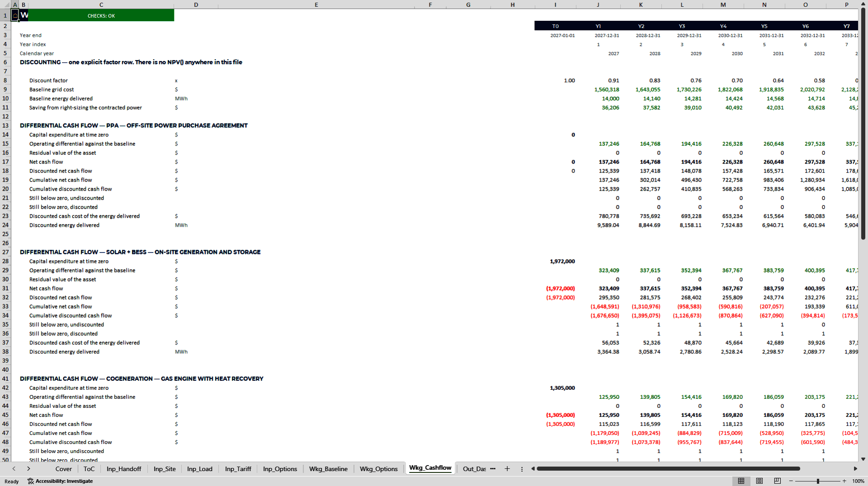Switch to the Wkg_Baseline sheet
Viewport: 868px width, 486px height.
pos(328,469)
